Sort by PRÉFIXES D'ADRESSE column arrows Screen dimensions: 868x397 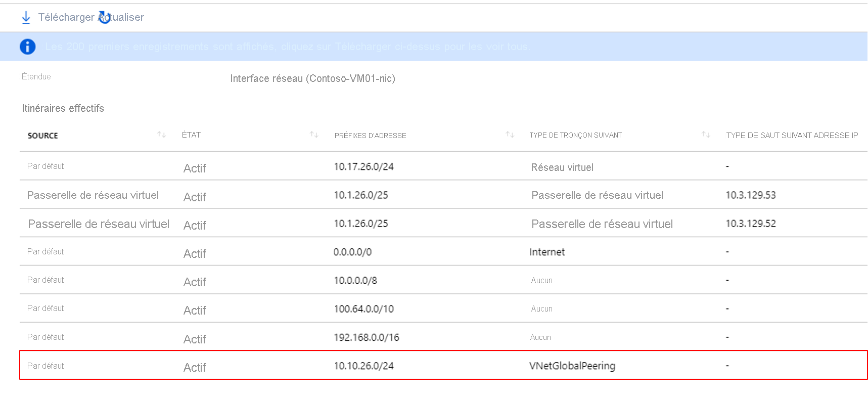point(510,135)
